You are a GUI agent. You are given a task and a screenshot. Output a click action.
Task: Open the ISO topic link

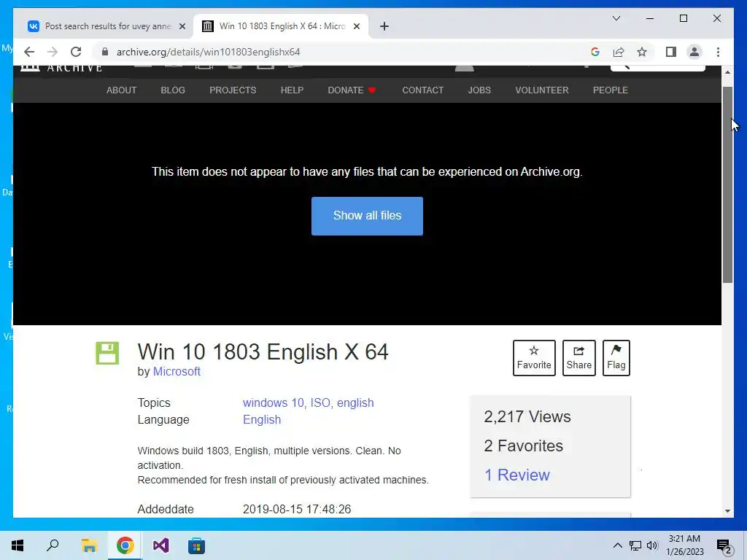321,402
